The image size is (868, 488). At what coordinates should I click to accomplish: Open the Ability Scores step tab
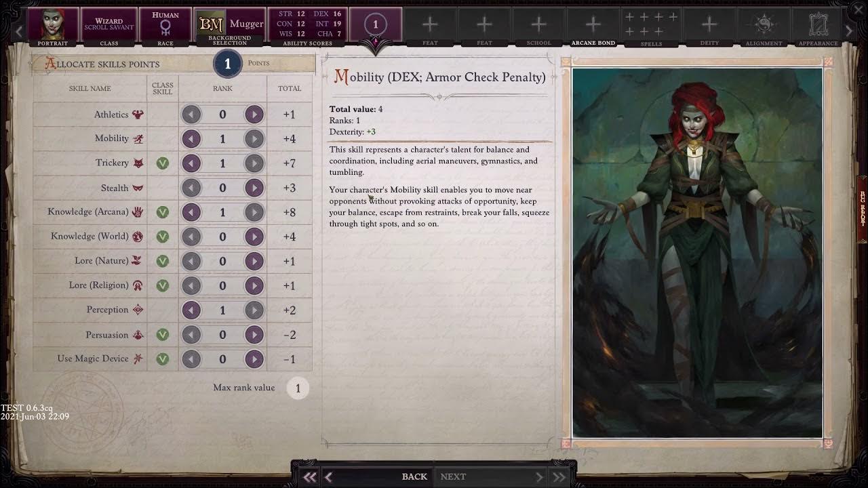point(307,27)
